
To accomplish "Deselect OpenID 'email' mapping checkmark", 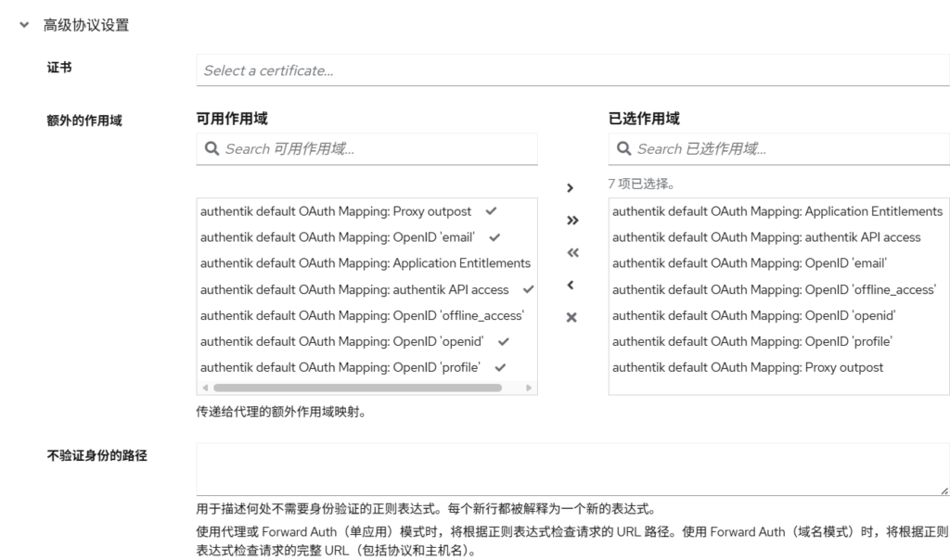I will coord(494,237).
